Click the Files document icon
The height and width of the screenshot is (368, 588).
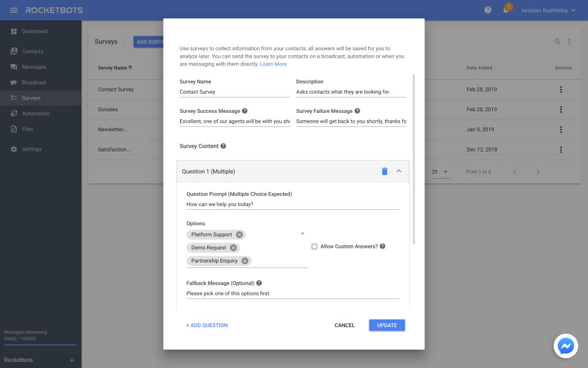(14, 129)
